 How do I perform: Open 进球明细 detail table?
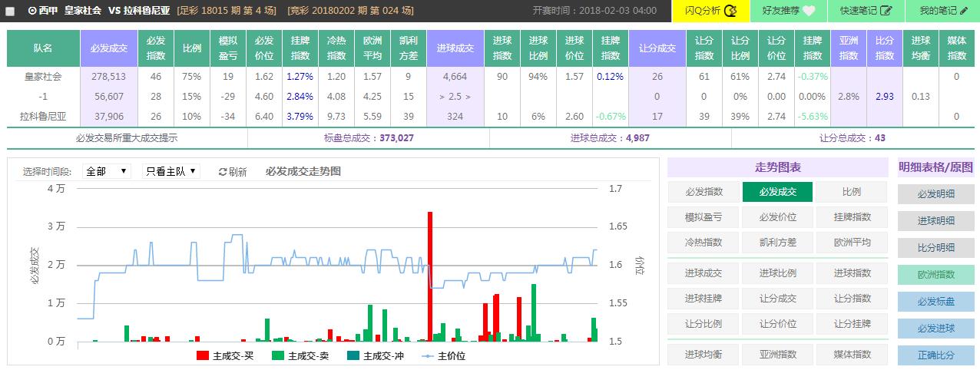[x=935, y=220]
